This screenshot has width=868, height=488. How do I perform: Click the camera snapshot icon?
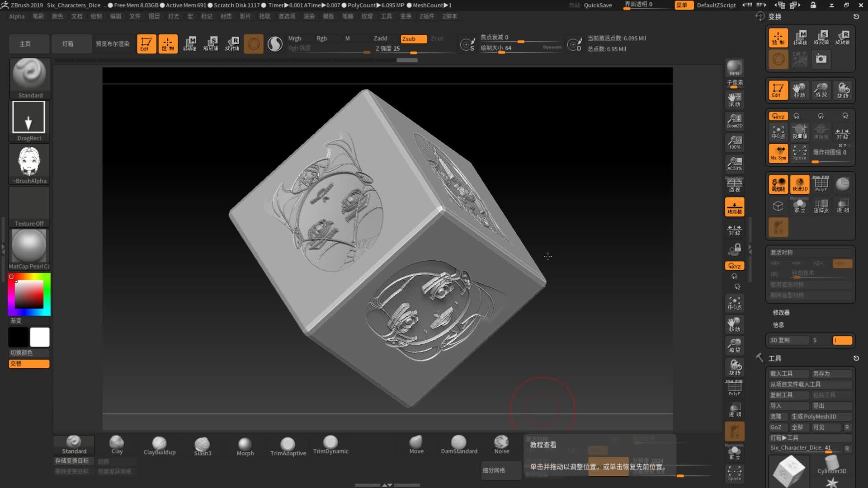pos(821,59)
